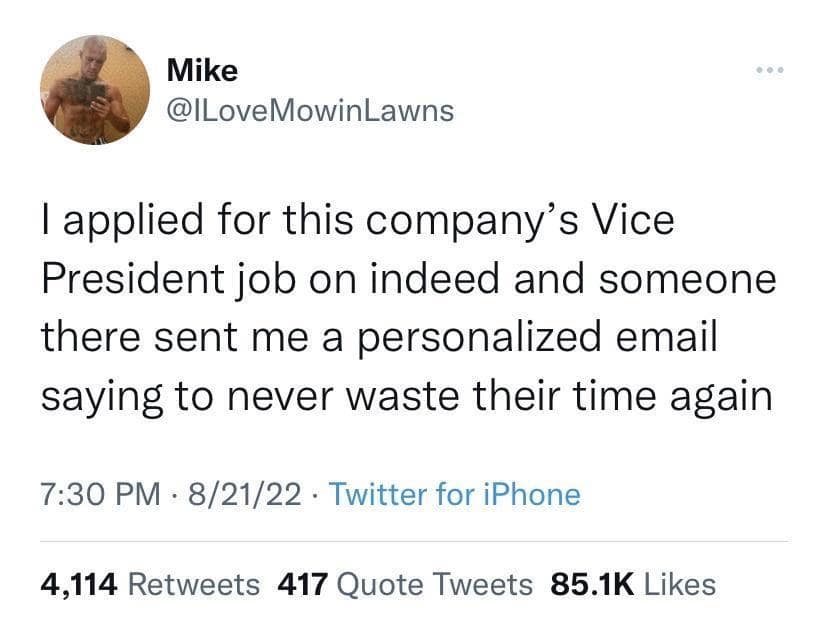828x619 pixels.
Task: Click the Twitter for iPhone source link
Action: tap(454, 494)
